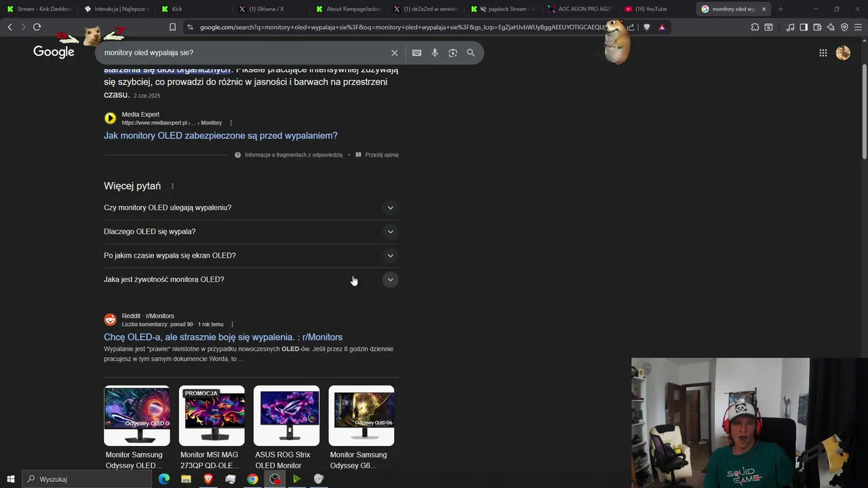Close the 'monitory oled' Google tab
The image size is (868, 488).
point(764,9)
